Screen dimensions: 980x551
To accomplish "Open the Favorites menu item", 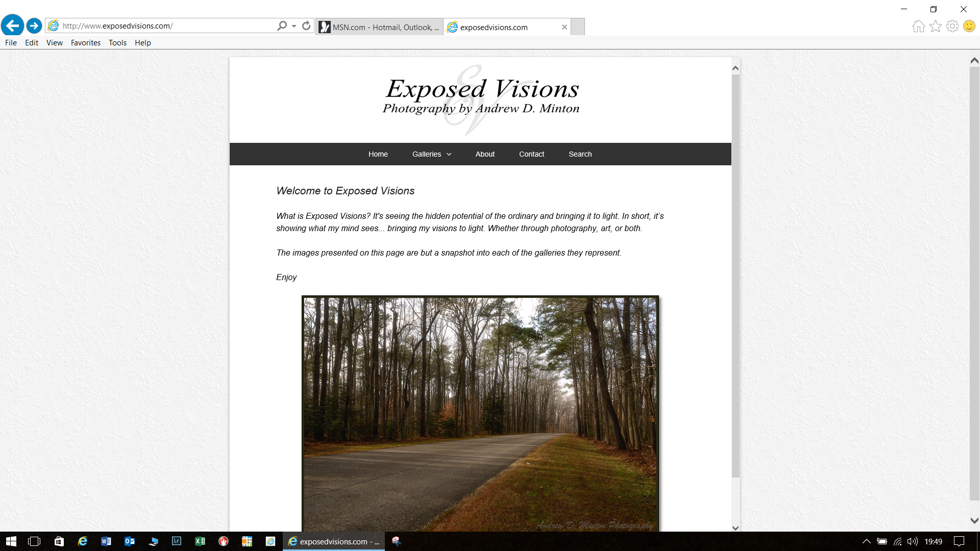I will click(x=85, y=42).
